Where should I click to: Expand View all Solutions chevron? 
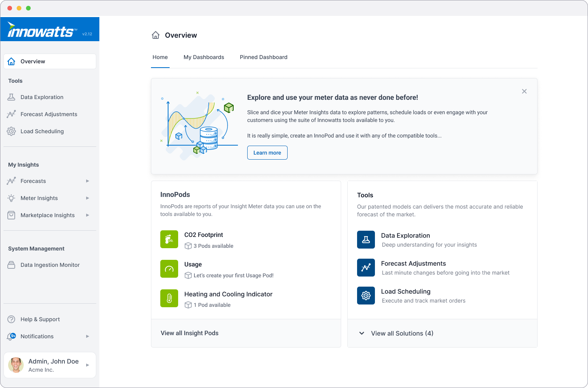coord(362,333)
